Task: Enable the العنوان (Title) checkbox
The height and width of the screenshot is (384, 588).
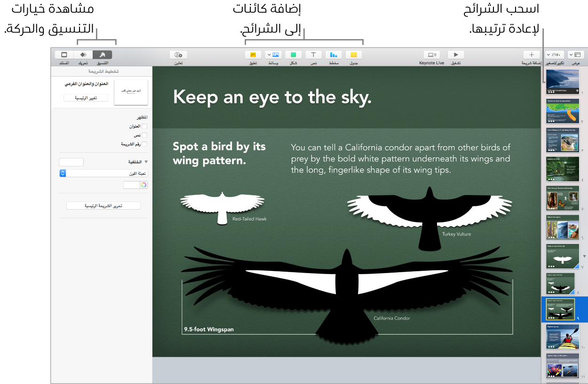Action: point(145,126)
